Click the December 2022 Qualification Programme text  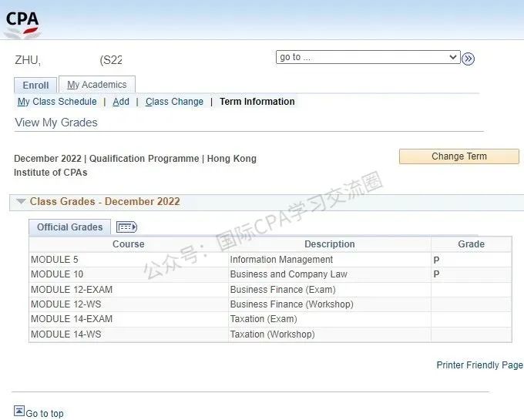pyautogui.click(x=135, y=166)
